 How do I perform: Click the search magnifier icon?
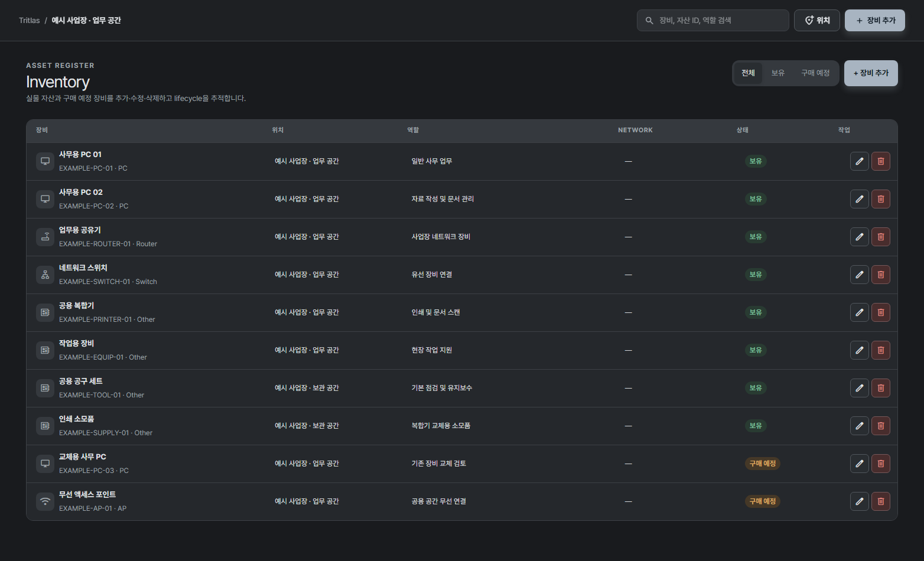pos(649,21)
